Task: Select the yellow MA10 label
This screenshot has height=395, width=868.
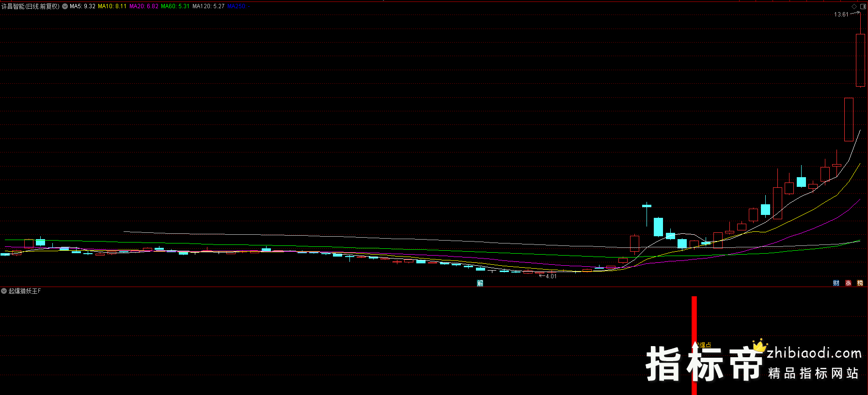Action: (112, 6)
